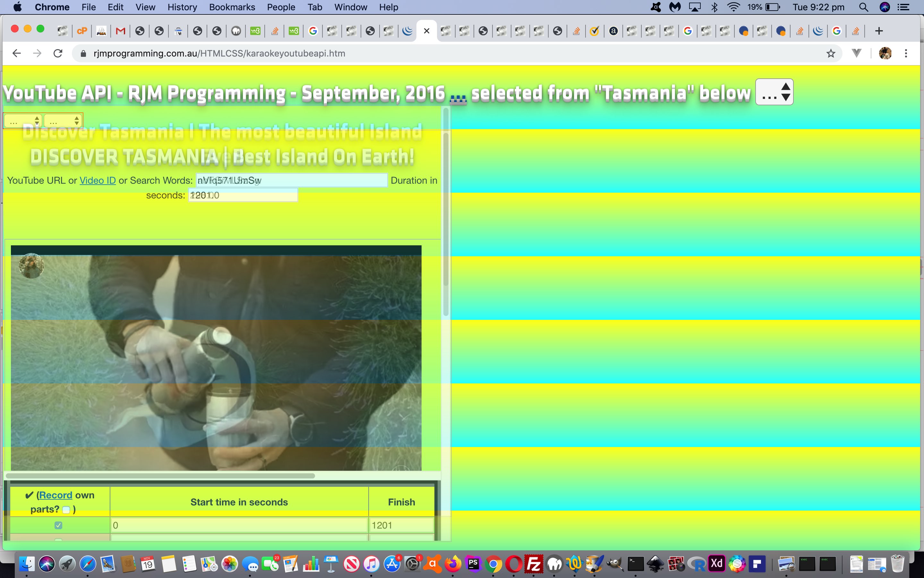Click the Duration in seconds field
Screen dimensions: 924x578
(x=243, y=195)
